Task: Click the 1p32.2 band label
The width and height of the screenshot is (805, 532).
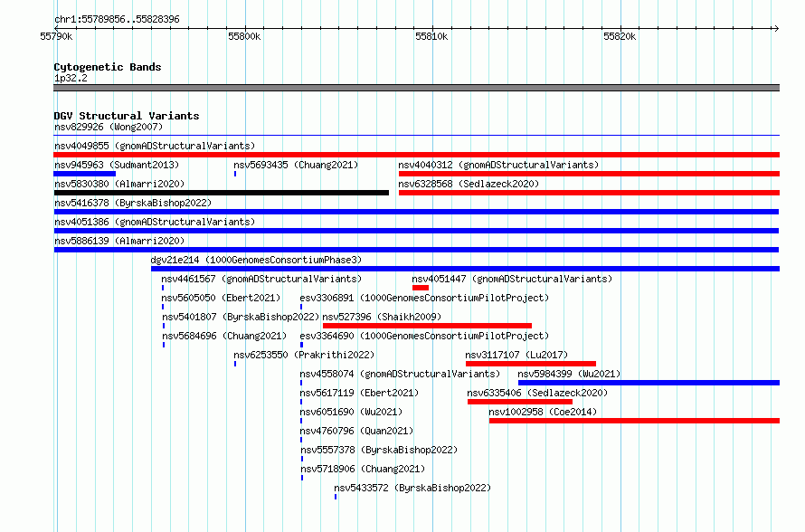Action: coord(71,78)
